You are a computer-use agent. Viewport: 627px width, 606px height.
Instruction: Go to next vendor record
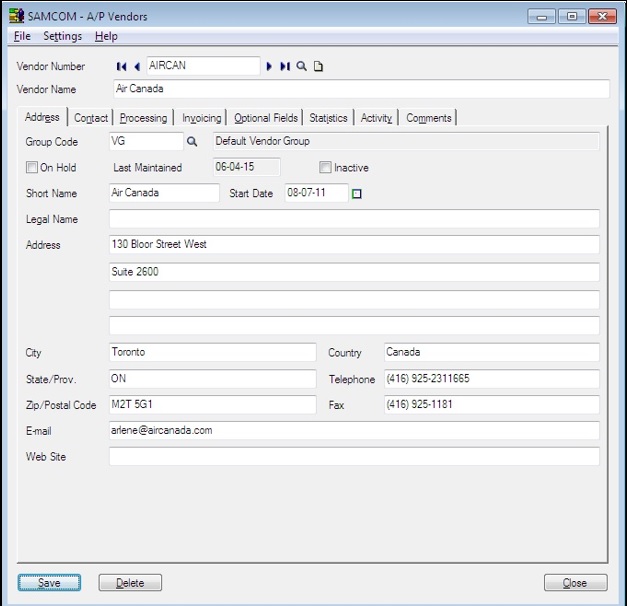click(x=269, y=67)
